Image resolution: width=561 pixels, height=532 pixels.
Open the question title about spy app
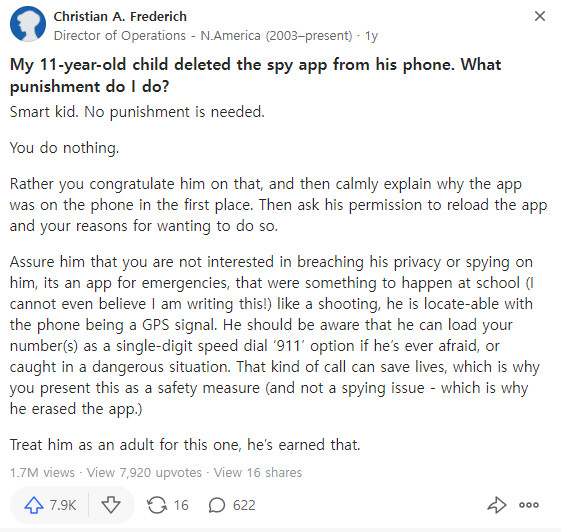tap(255, 75)
